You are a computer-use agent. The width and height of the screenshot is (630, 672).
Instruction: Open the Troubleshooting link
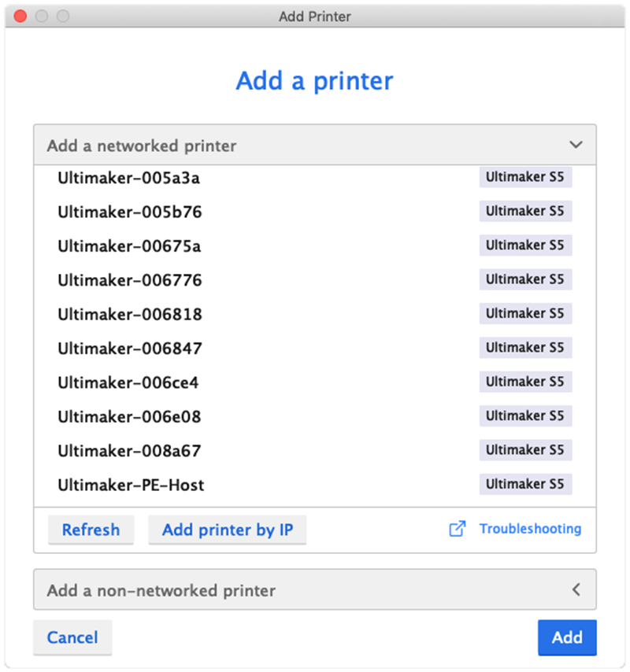click(x=530, y=529)
